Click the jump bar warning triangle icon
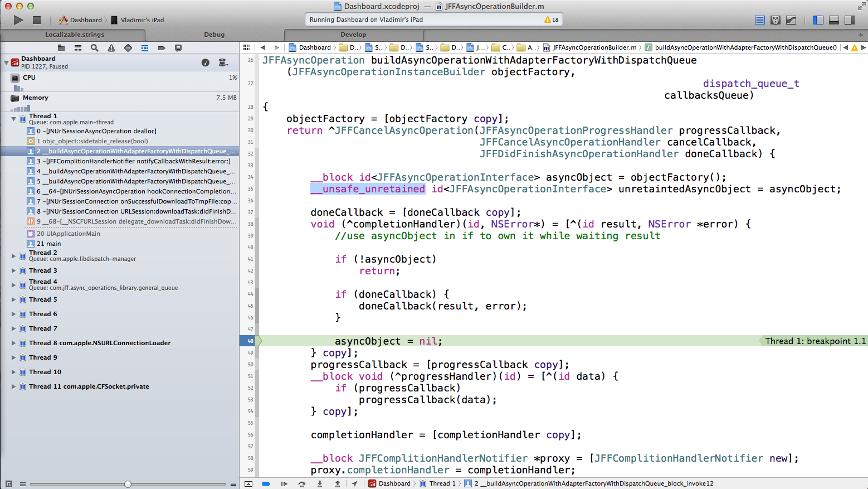868x489 pixels. pyautogui.click(x=855, y=47)
